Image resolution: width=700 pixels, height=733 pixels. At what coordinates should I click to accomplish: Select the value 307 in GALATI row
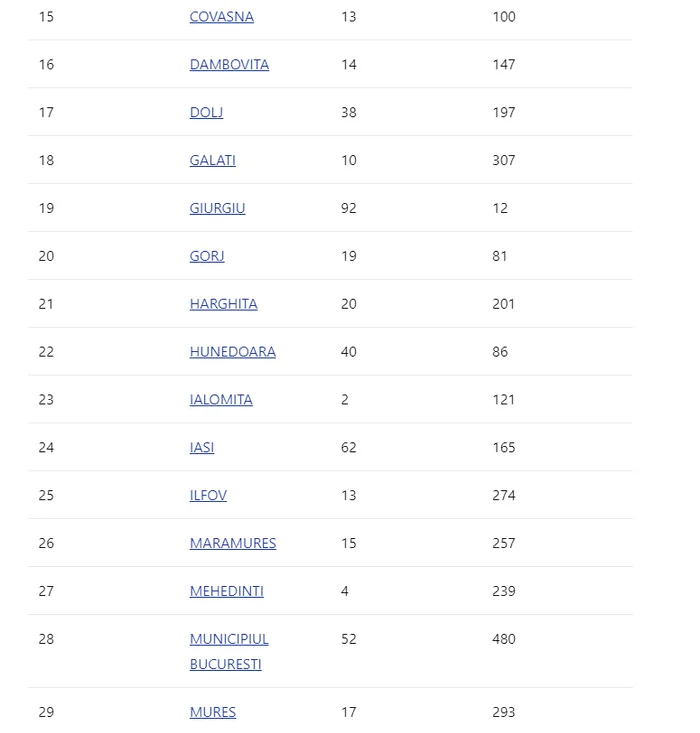point(504,161)
